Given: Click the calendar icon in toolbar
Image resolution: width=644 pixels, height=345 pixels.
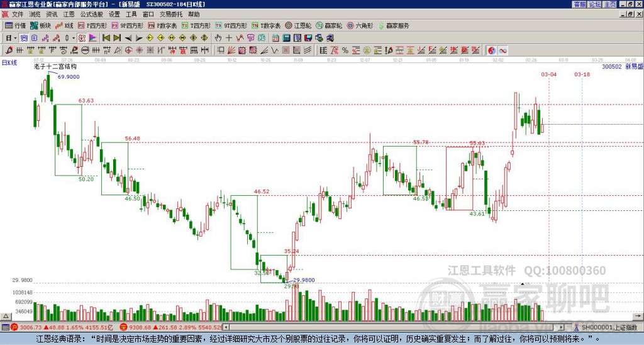Looking at the screenshot, I should (275, 38).
